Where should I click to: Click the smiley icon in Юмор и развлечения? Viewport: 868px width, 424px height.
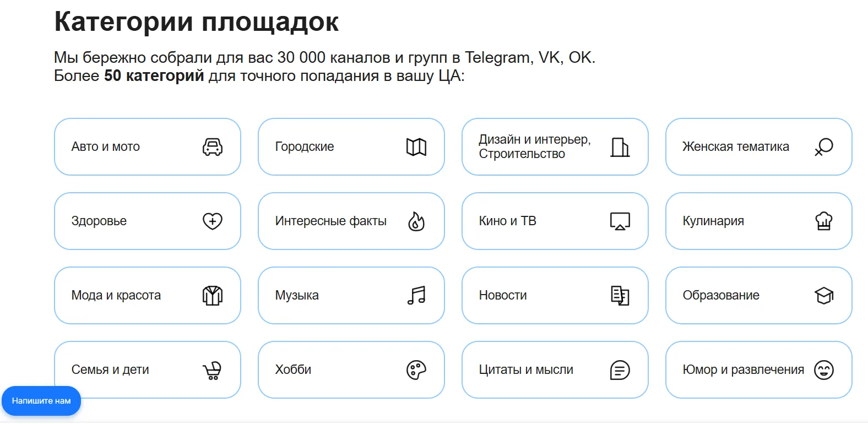[824, 370]
